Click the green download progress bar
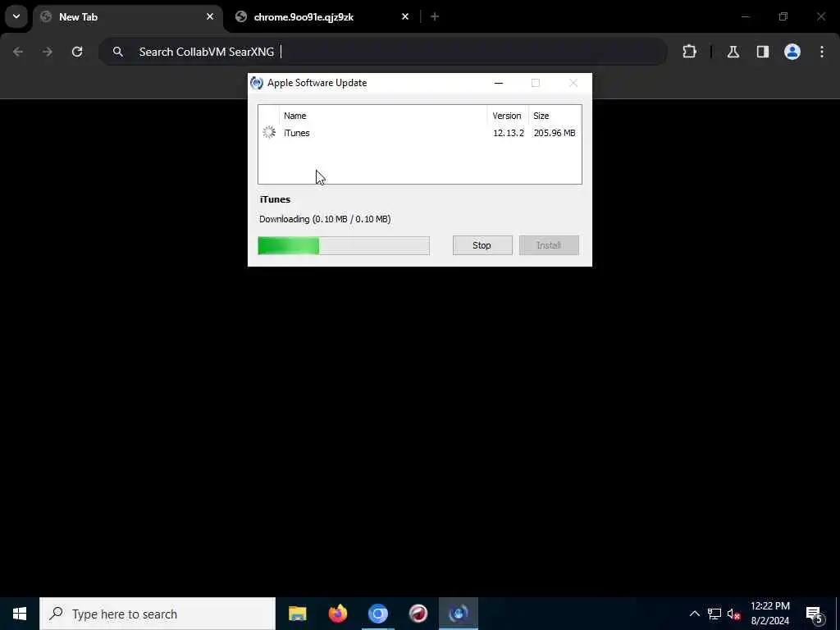Screen dimensions: 840x630 344,245
